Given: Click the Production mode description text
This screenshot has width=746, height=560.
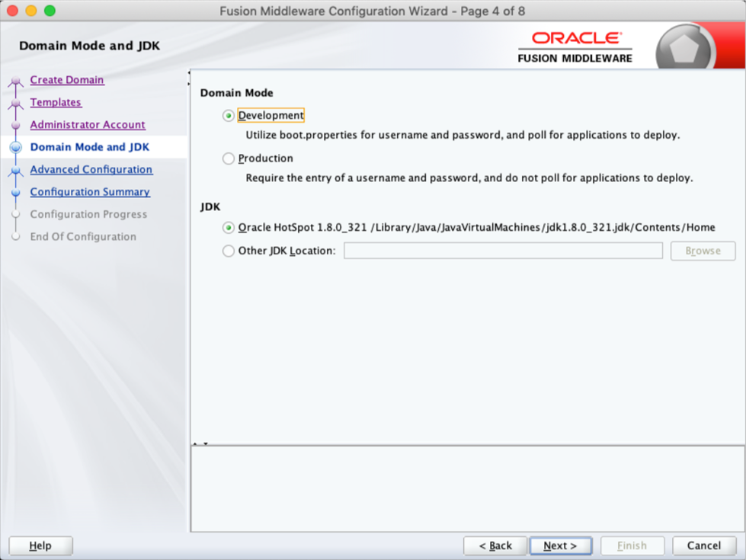Looking at the screenshot, I should (x=469, y=178).
